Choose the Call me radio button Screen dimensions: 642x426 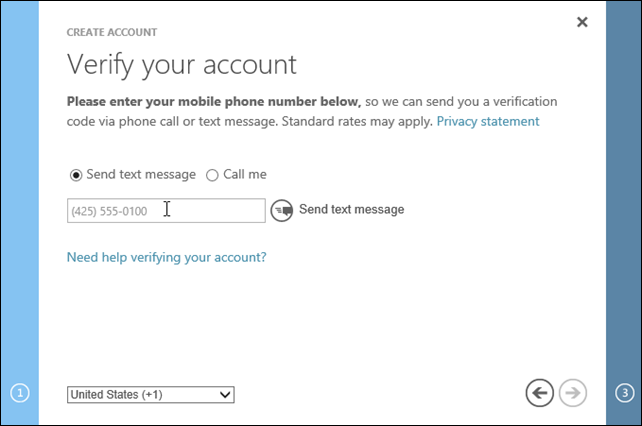click(212, 175)
